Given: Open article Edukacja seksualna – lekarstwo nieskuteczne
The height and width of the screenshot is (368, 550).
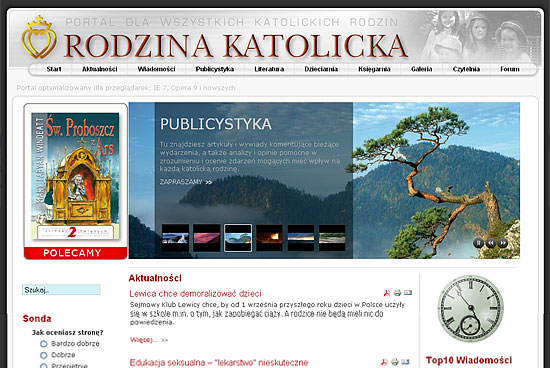Looking at the screenshot, I should tap(219, 362).
